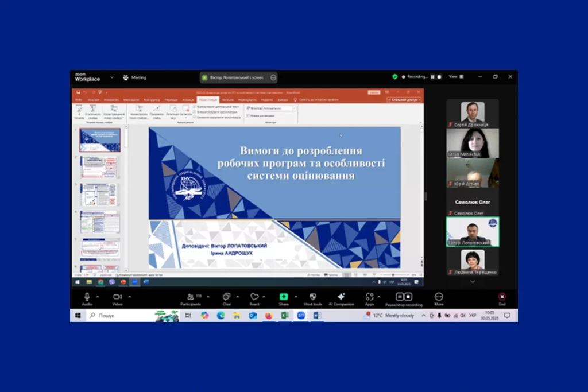Open the More options icon

click(439, 296)
